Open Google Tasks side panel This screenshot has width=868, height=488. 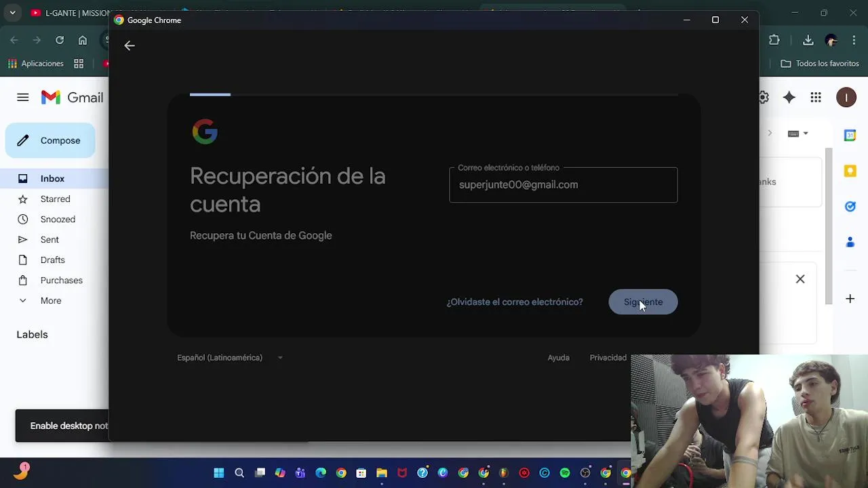[850, 206]
